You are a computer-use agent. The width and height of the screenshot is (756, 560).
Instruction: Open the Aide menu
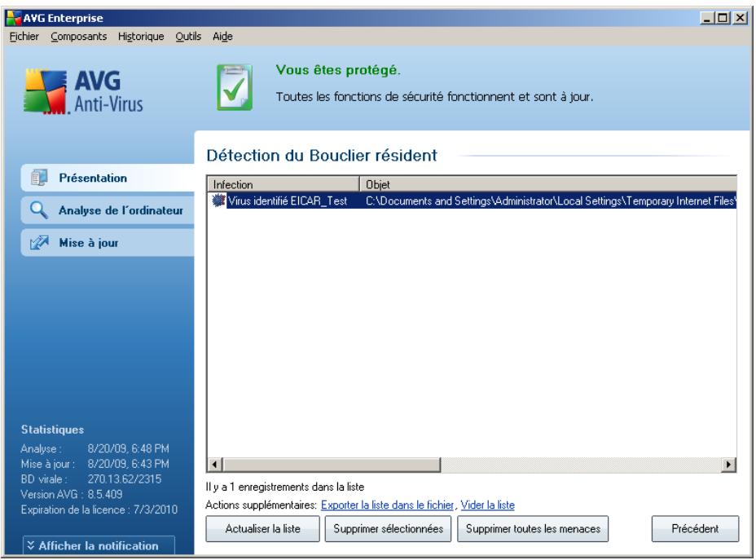(222, 37)
